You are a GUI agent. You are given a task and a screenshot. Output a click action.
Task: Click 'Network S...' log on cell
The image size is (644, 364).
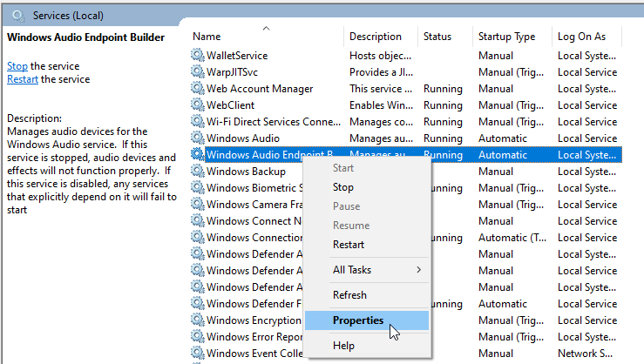tap(585, 354)
